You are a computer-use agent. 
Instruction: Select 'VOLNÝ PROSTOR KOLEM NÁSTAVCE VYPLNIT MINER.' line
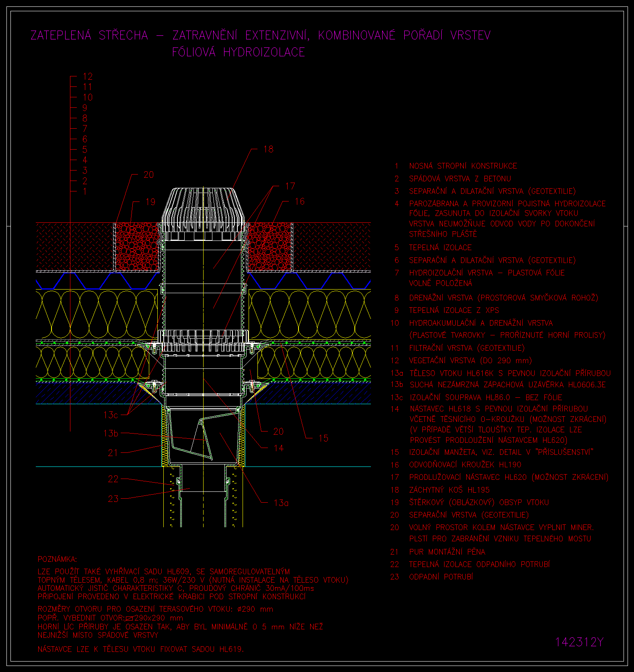[502, 528]
